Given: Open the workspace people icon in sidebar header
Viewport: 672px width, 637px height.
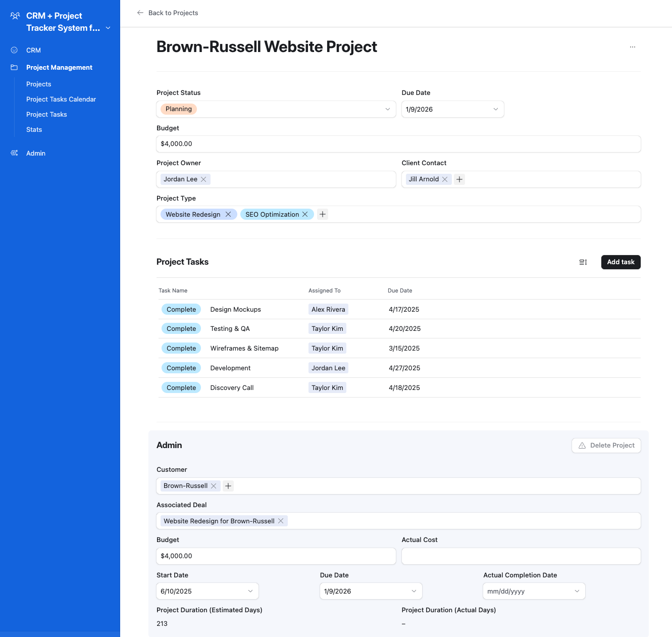Looking at the screenshot, I should point(15,16).
